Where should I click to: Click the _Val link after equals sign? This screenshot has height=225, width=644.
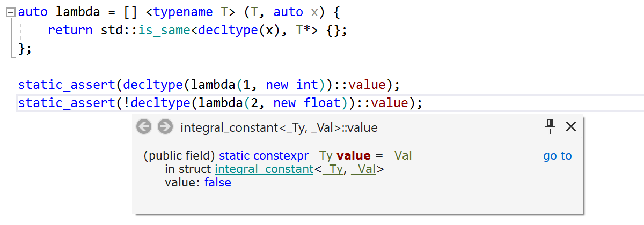click(x=400, y=156)
